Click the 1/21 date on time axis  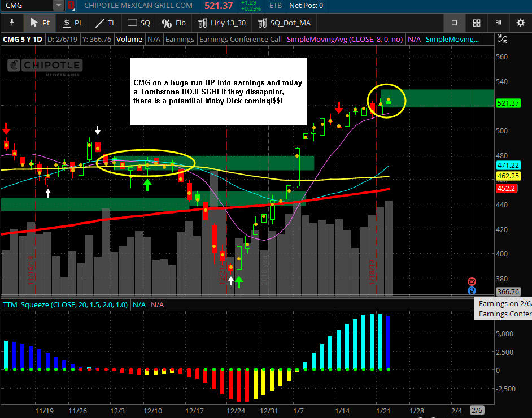[x=383, y=411]
